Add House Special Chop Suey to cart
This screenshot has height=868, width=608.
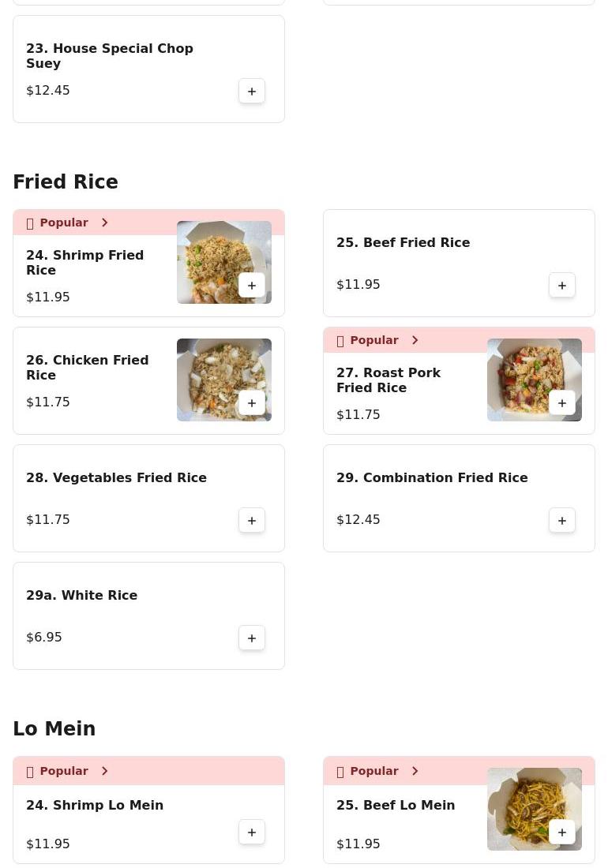(x=251, y=91)
